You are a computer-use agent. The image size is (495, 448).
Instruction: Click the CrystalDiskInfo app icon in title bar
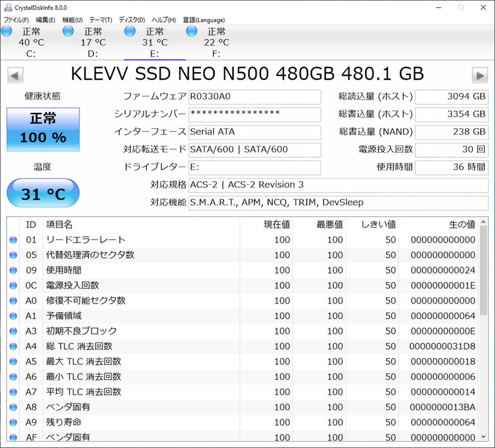[8, 7]
